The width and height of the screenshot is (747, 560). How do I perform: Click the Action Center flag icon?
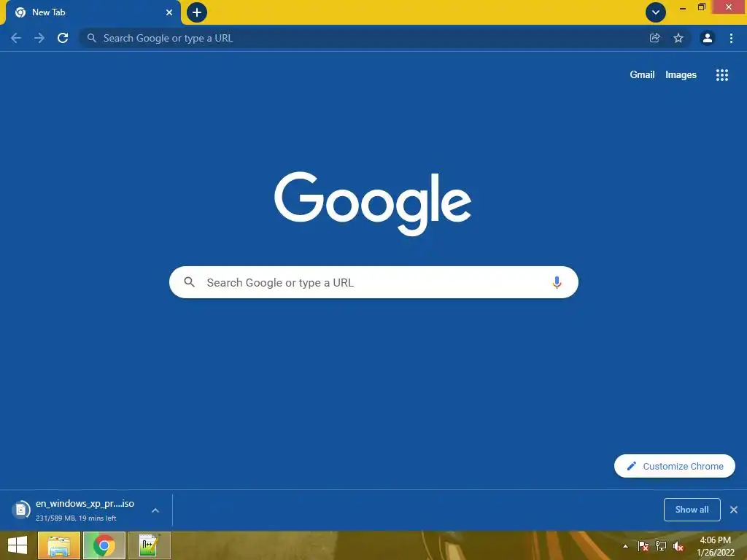[643, 546]
